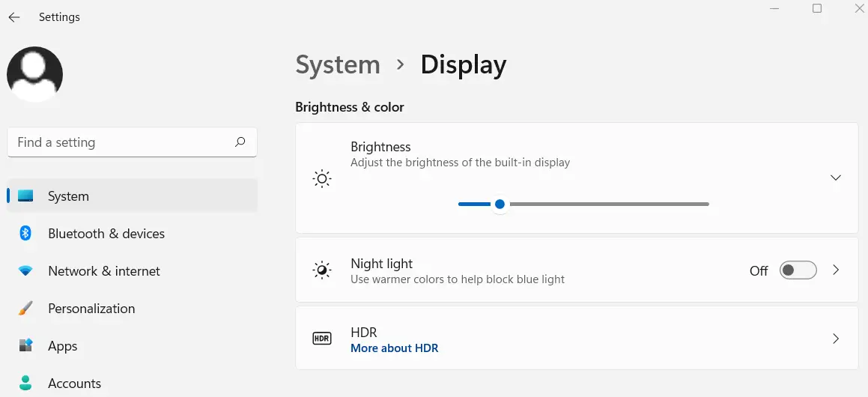The width and height of the screenshot is (868, 397).
Task: Open the More about HDR link
Action: (x=394, y=348)
